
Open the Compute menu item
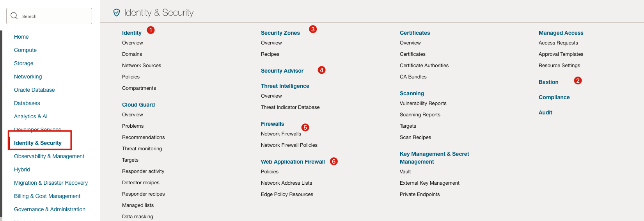(25, 50)
